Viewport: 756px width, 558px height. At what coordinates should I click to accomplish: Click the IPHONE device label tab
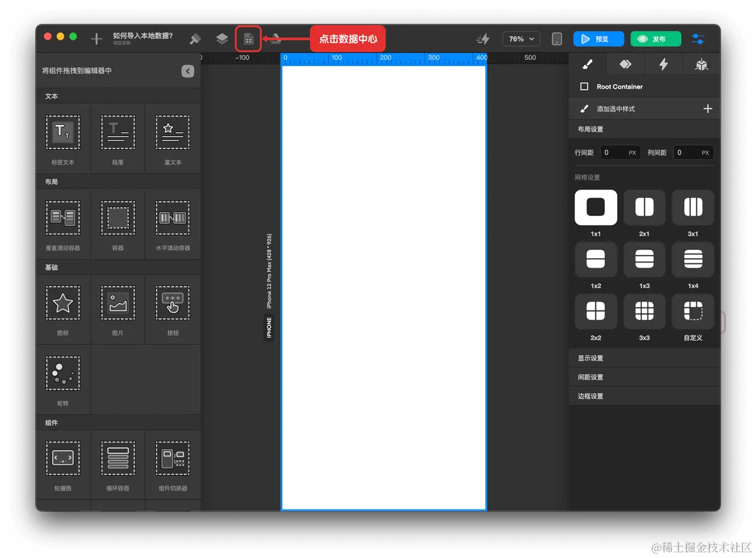tap(269, 327)
